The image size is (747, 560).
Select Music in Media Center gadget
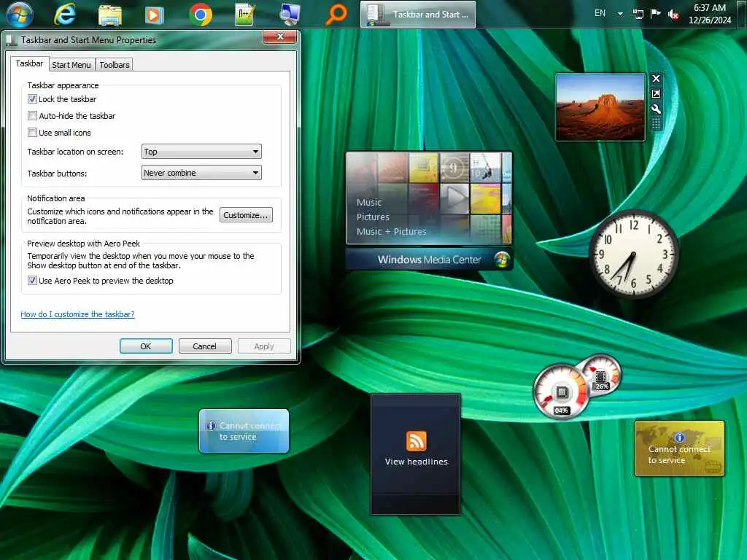point(369,203)
